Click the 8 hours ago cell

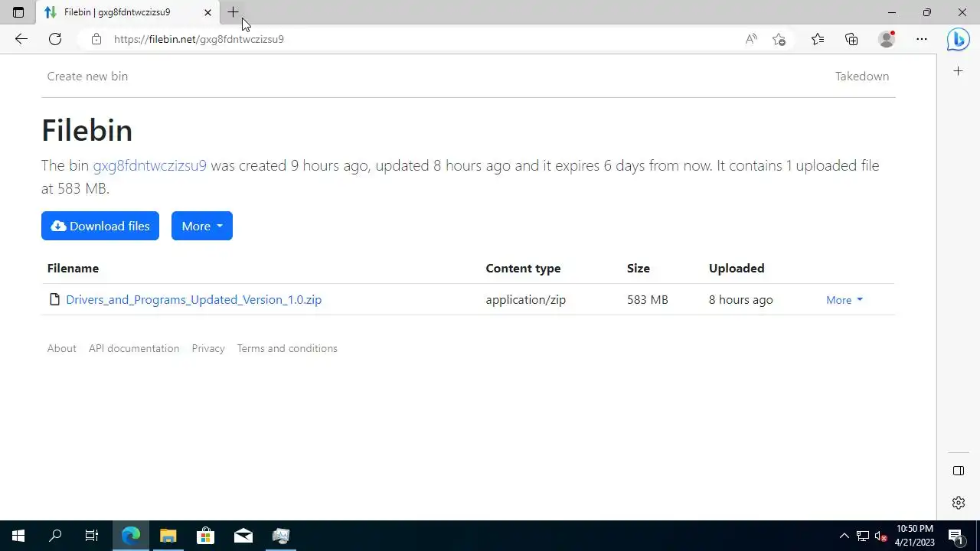[x=740, y=299]
